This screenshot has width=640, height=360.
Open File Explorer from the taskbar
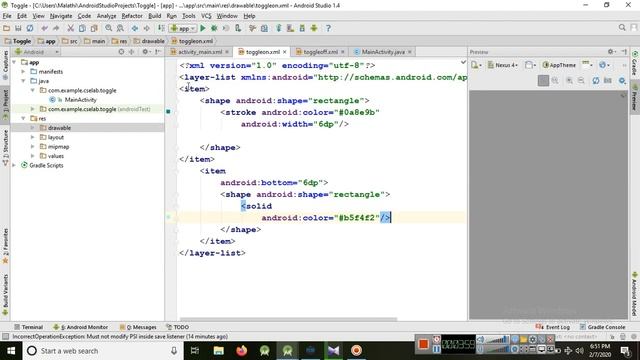[x=219, y=351]
